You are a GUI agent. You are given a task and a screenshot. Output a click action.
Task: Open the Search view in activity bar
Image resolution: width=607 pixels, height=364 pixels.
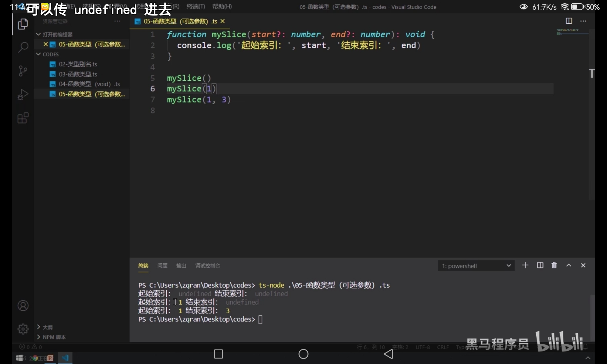coord(23,47)
